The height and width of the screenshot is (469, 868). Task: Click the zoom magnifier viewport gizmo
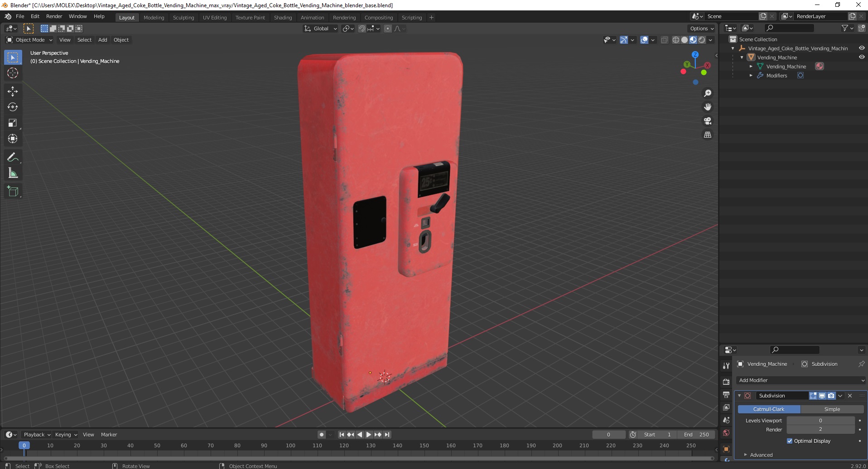click(707, 93)
